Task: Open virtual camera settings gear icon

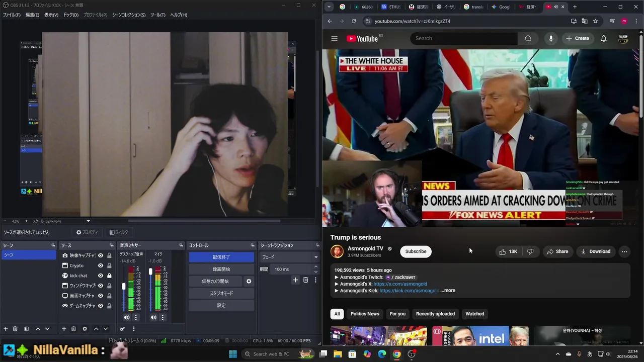Action: coord(249,281)
